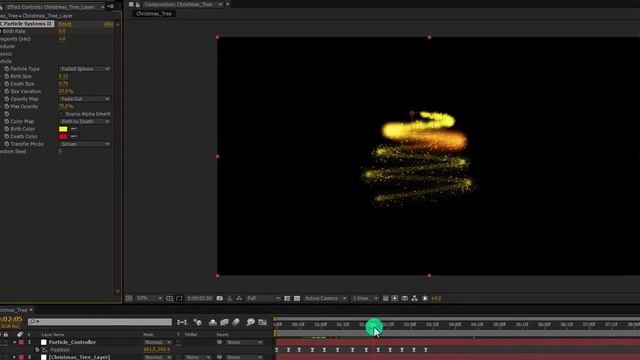Click the fast previews icon
Screen dimensions: 640x360
395,299
